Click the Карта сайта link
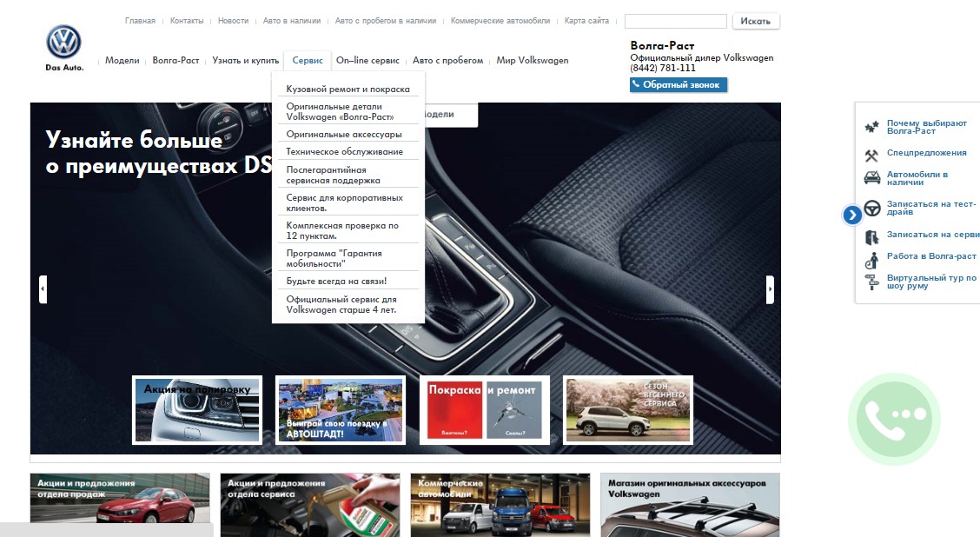Viewport: 980px width, 537px height. click(587, 21)
